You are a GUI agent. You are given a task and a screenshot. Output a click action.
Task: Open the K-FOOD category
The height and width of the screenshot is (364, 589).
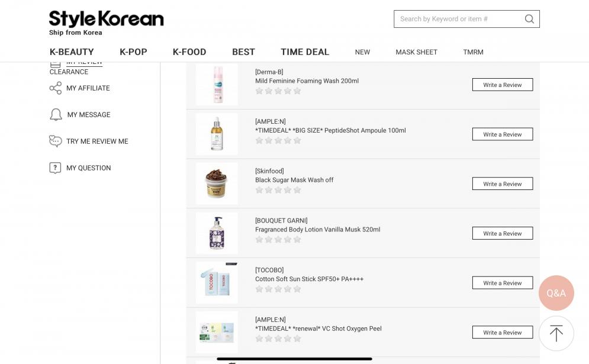[x=189, y=52]
